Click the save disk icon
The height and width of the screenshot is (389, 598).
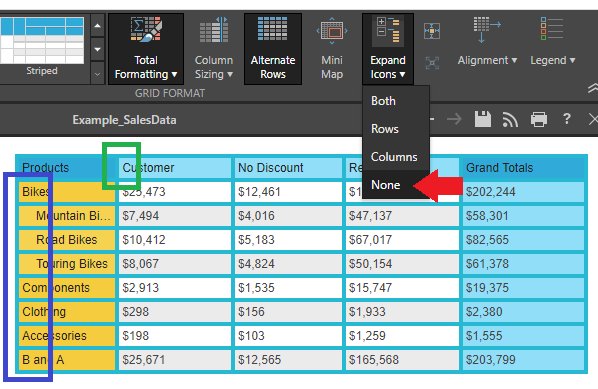[x=483, y=119]
